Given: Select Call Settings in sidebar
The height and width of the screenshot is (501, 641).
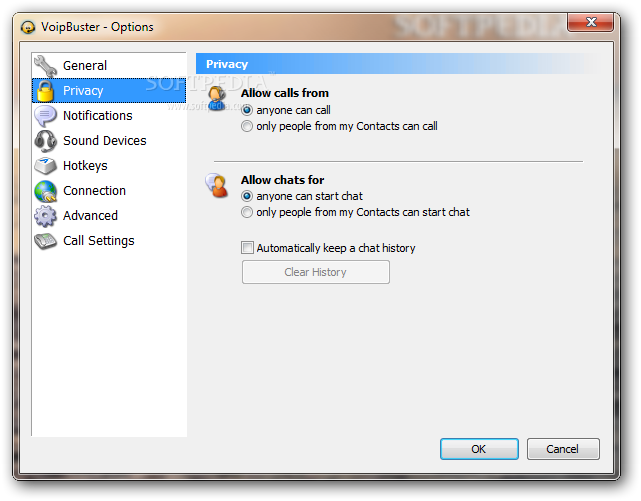Looking at the screenshot, I should click(99, 241).
